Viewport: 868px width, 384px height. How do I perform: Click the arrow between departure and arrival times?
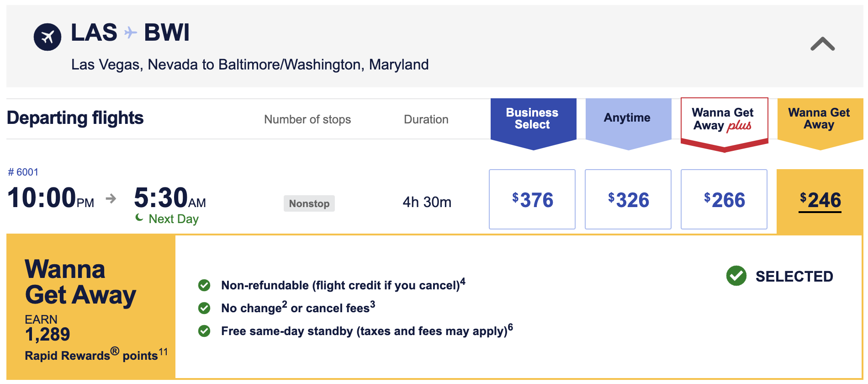click(111, 198)
